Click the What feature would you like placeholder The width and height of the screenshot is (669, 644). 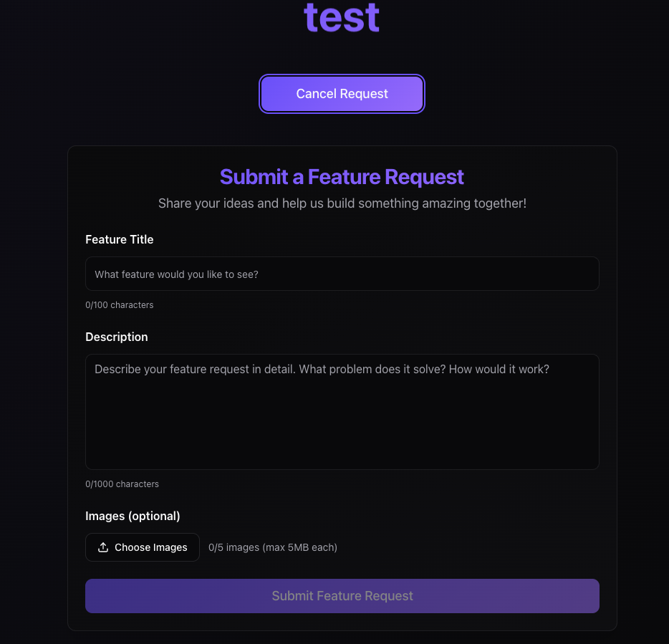click(x=176, y=274)
